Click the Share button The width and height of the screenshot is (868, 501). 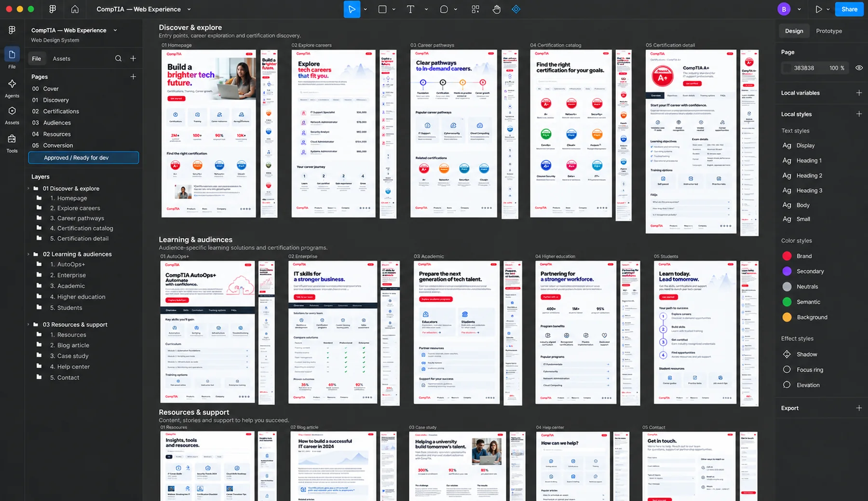[x=849, y=9]
